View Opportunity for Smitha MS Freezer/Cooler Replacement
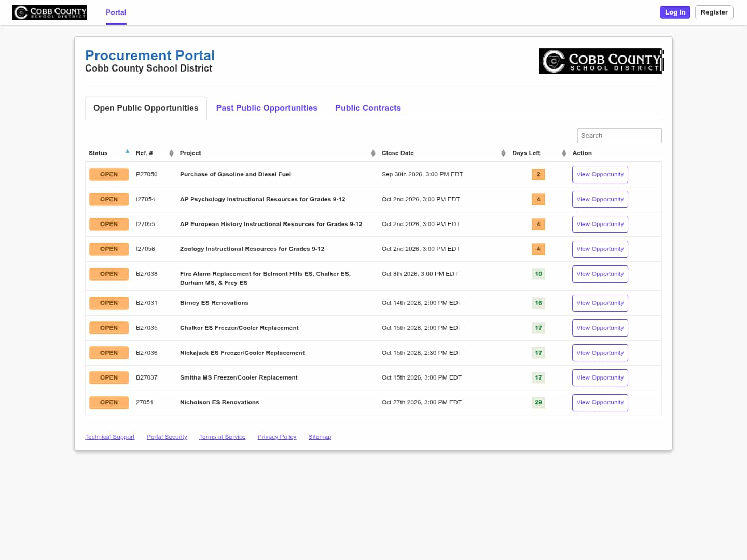 pyautogui.click(x=600, y=377)
